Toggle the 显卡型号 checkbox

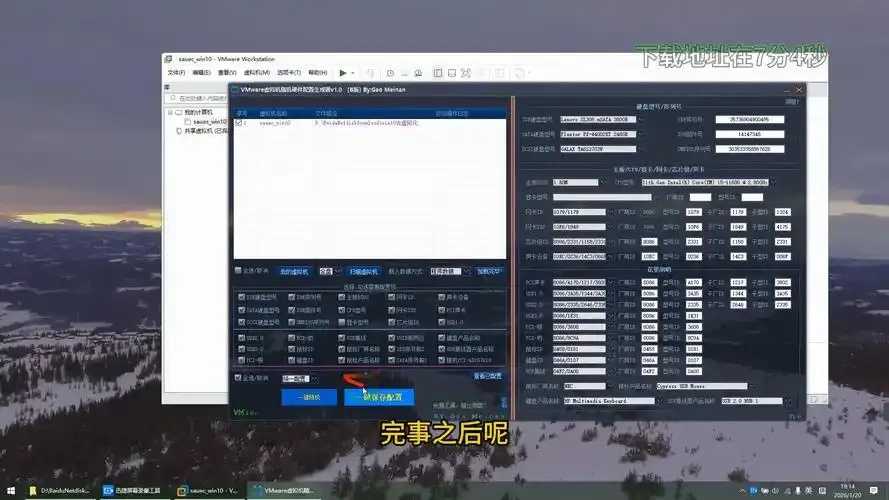(x=341, y=322)
